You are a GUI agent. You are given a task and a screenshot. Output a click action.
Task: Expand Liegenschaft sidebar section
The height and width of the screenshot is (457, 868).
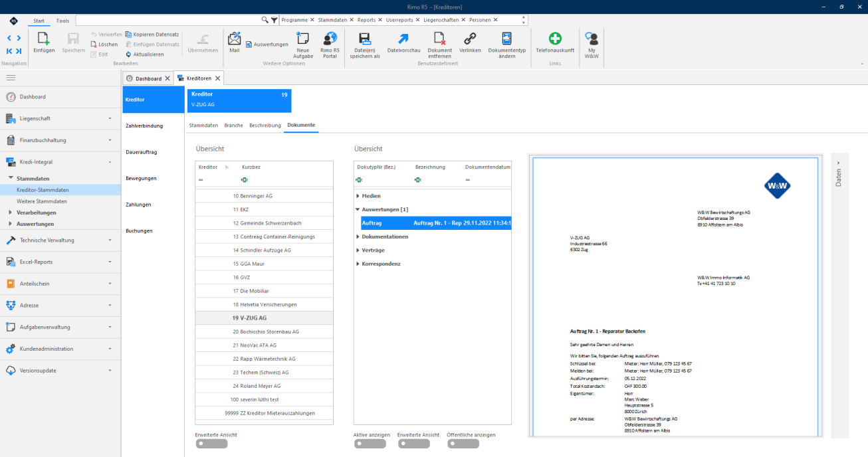pos(61,118)
